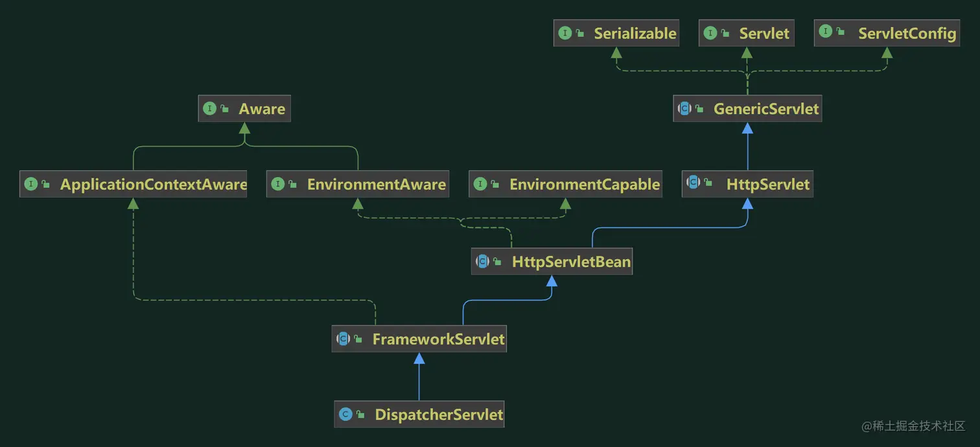Image resolution: width=980 pixels, height=447 pixels.
Task: Select the HttpServlet class node
Action: [x=747, y=184]
